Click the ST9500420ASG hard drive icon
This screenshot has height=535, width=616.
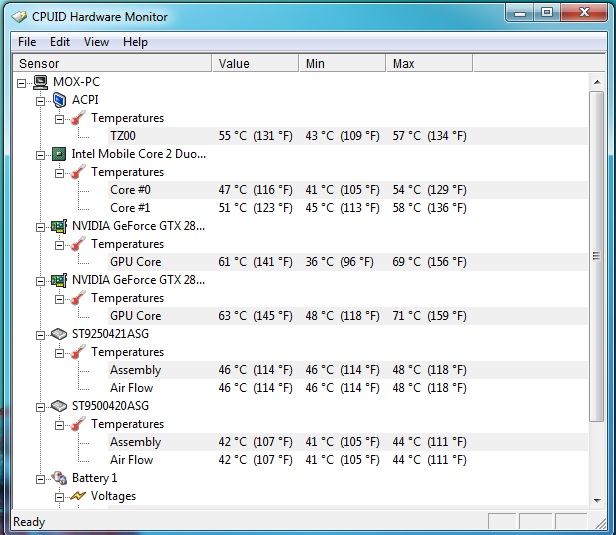[x=59, y=406]
